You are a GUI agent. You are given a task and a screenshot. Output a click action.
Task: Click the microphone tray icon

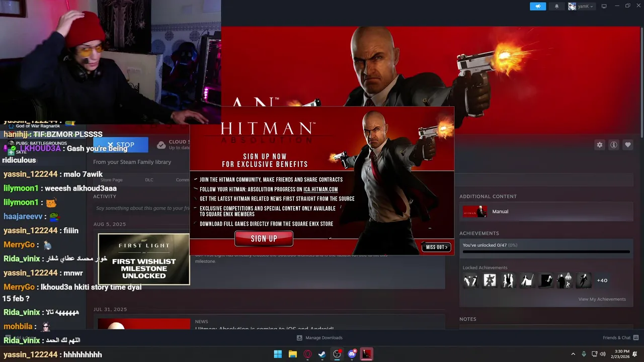584,354
